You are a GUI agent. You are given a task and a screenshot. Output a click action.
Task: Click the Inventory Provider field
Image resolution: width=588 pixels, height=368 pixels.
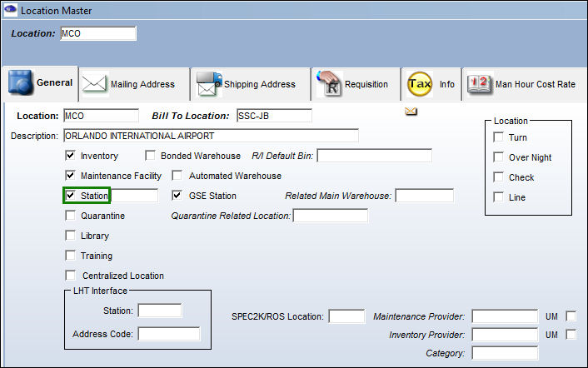coord(505,334)
